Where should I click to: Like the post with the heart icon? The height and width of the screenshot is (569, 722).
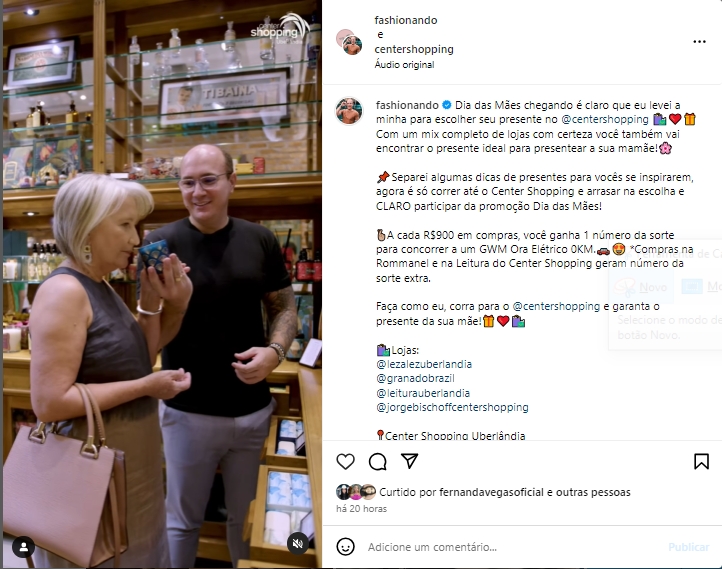(x=345, y=461)
